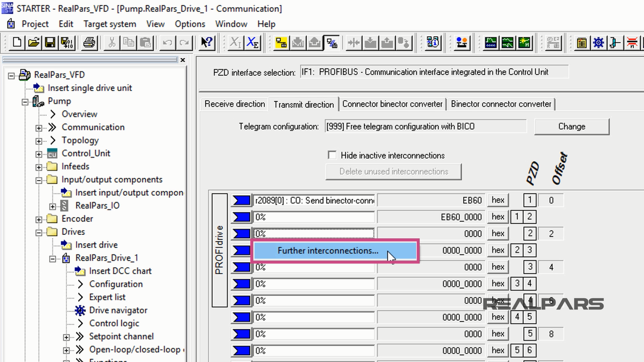Collapse the Pump drive unit node
The width and height of the screenshot is (644, 362).
[25, 101]
